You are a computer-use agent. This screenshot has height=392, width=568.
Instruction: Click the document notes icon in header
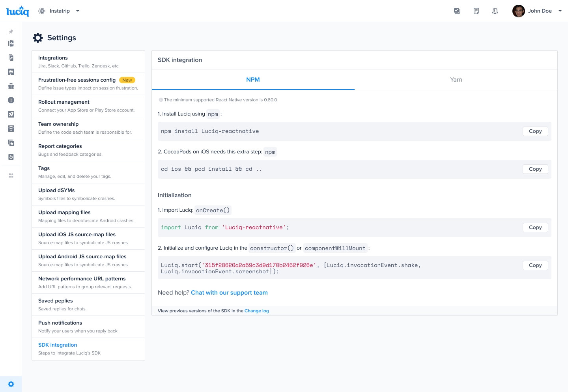point(476,11)
